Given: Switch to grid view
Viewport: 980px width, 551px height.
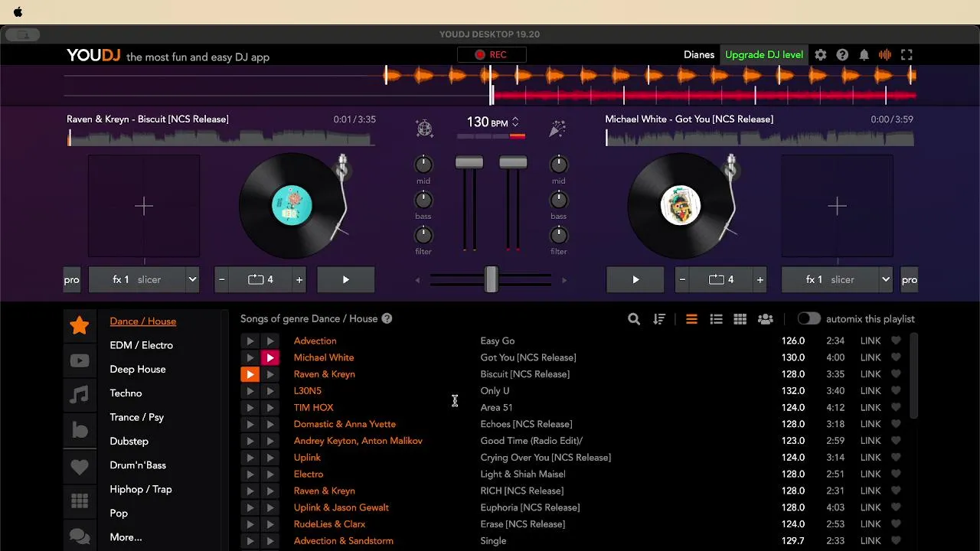Looking at the screenshot, I should coord(740,319).
